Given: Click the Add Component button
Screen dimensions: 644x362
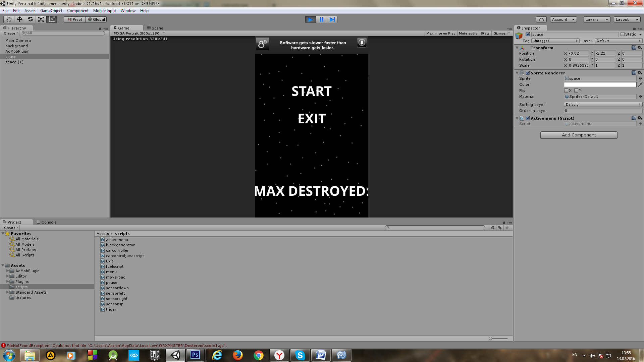Looking at the screenshot, I should tap(579, 135).
